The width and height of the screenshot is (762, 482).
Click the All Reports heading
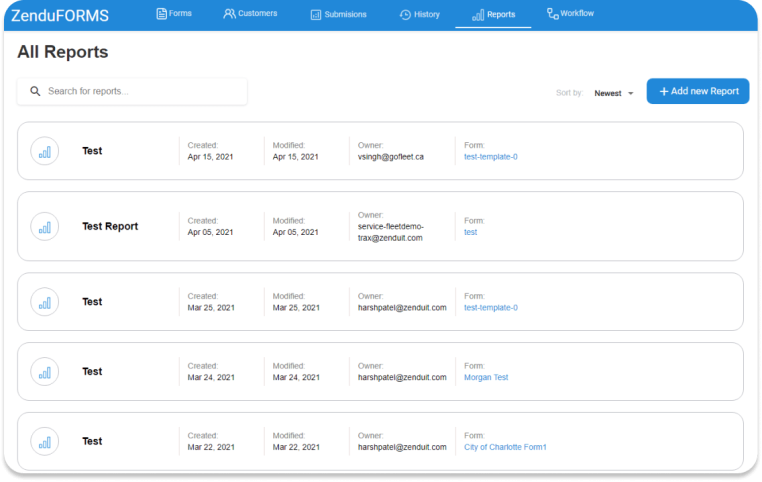coord(63,52)
